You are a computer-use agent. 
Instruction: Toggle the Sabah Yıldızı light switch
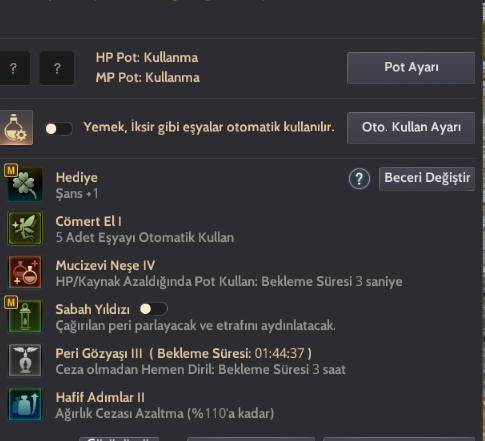[x=153, y=309]
